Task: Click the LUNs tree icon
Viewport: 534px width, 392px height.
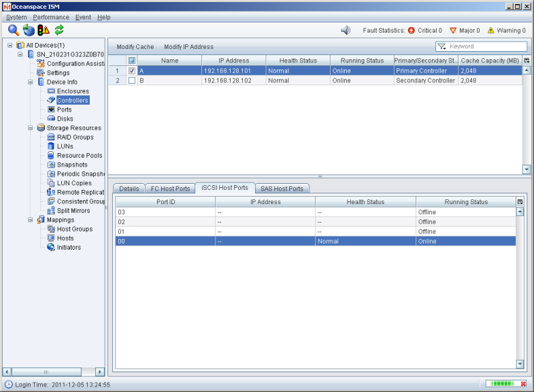Action: pos(51,146)
